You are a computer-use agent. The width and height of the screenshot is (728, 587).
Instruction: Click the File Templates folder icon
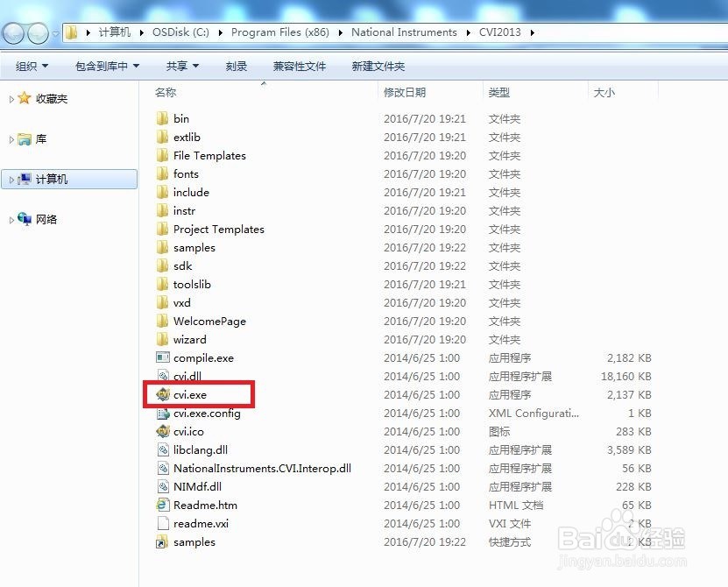coord(162,156)
